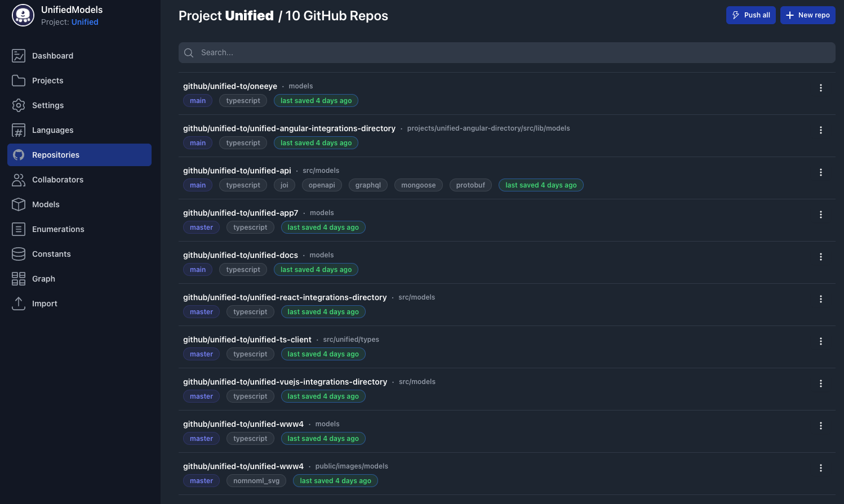Click the Push all button

[x=750, y=15]
